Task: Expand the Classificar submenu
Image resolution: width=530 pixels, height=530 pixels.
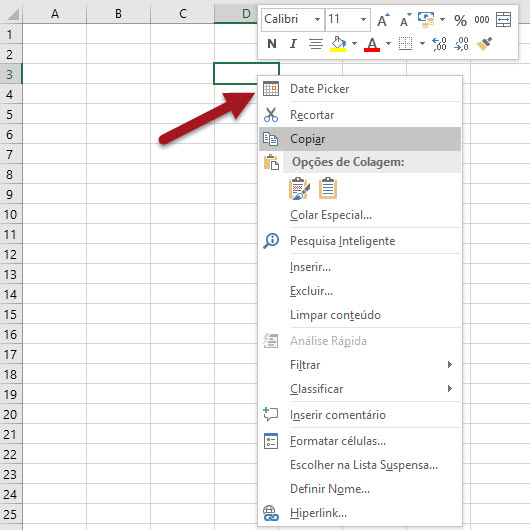Action: coord(360,389)
